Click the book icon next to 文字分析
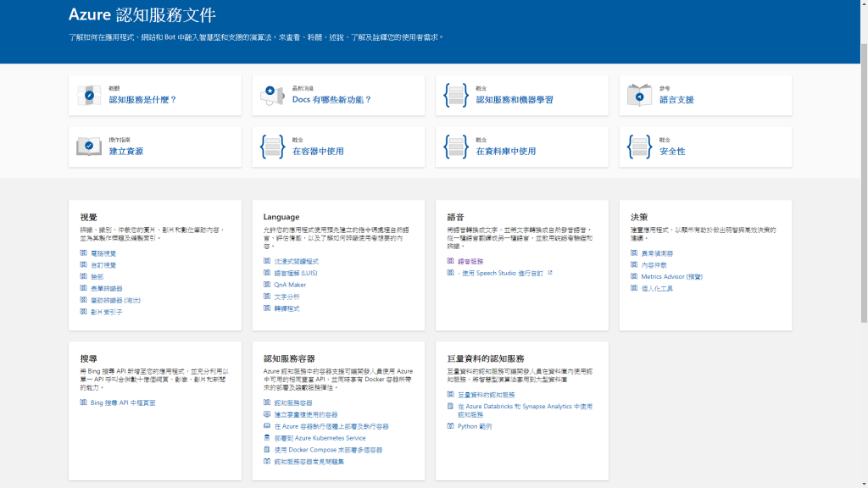The image size is (868, 488). (x=267, y=296)
